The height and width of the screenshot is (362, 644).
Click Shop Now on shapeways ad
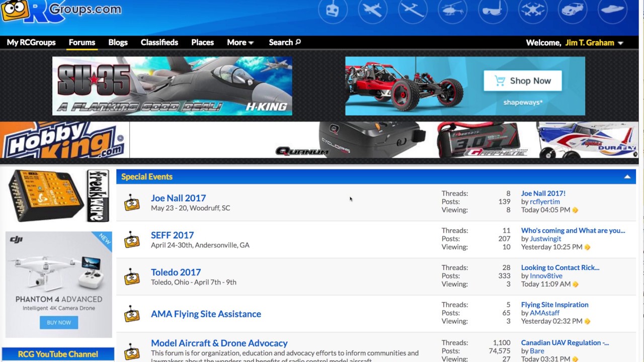pyautogui.click(x=523, y=80)
